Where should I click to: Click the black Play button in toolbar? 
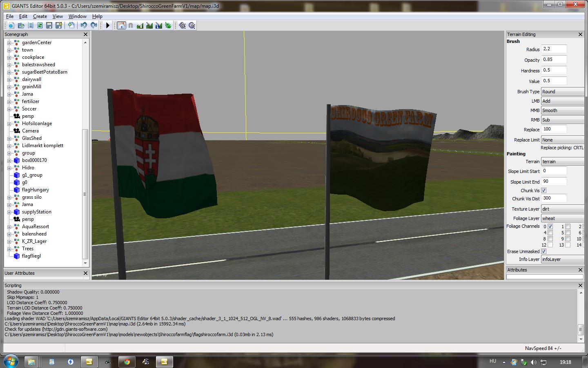click(x=108, y=25)
